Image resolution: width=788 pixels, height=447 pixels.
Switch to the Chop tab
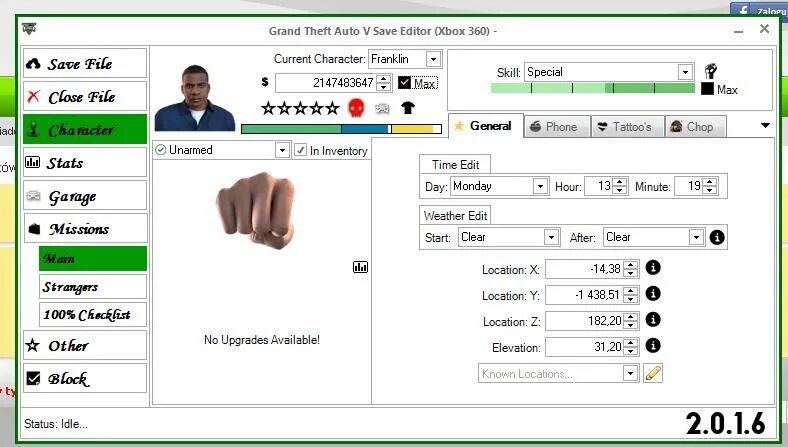(696, 127)
